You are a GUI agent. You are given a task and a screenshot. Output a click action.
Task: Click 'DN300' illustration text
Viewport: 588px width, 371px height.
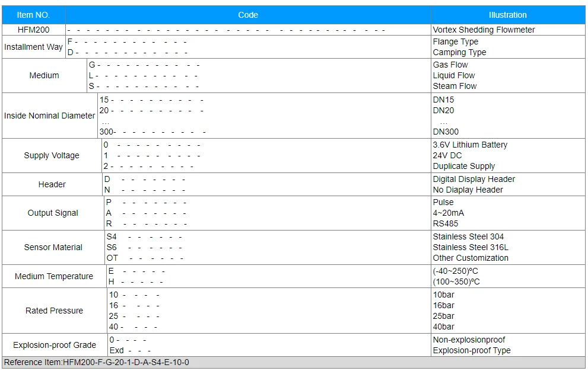[446, 132]
